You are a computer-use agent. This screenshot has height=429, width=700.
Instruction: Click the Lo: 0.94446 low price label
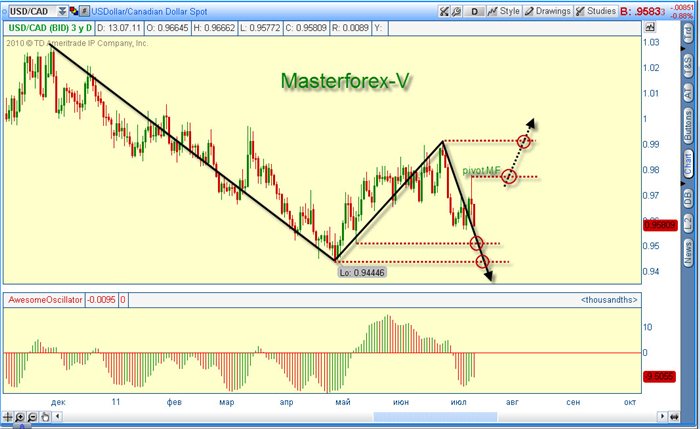(362, 272)
